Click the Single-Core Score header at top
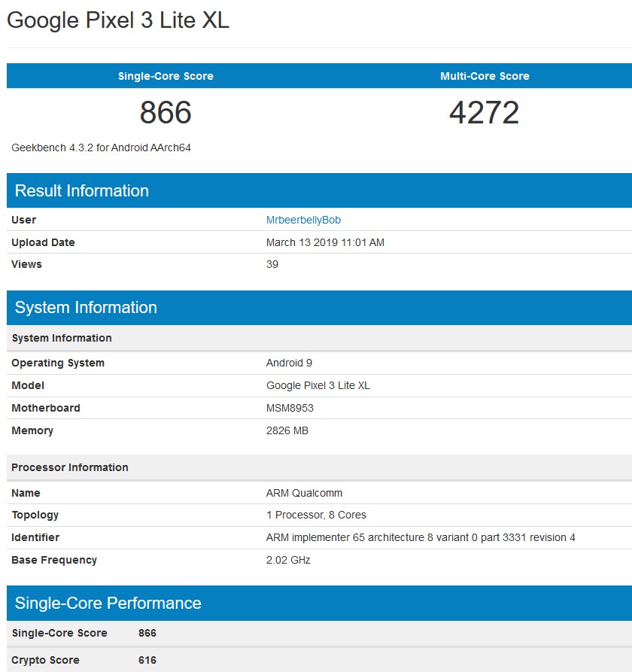The image size is (632, 672). click(166, 76)
